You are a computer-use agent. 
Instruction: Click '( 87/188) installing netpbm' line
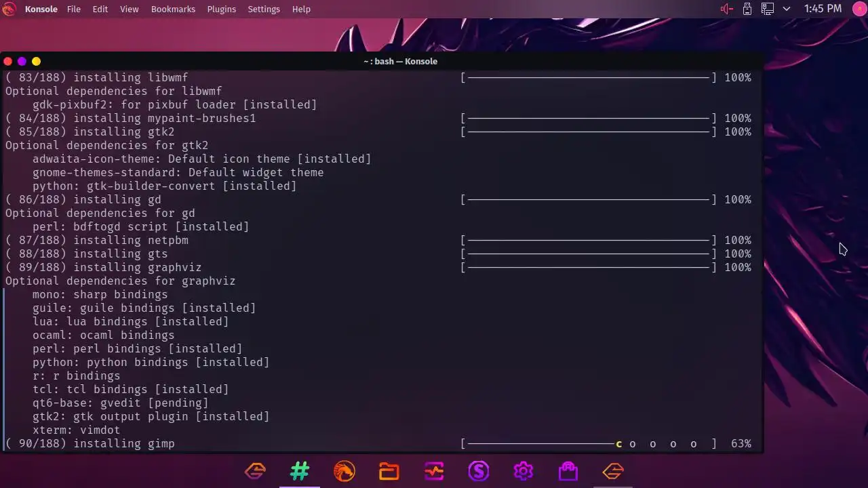[97, 240]
